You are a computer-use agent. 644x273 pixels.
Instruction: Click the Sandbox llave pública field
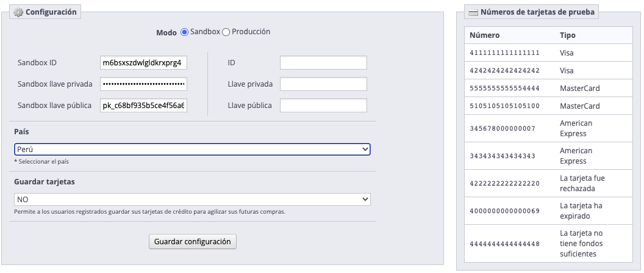tap(143, 105)
